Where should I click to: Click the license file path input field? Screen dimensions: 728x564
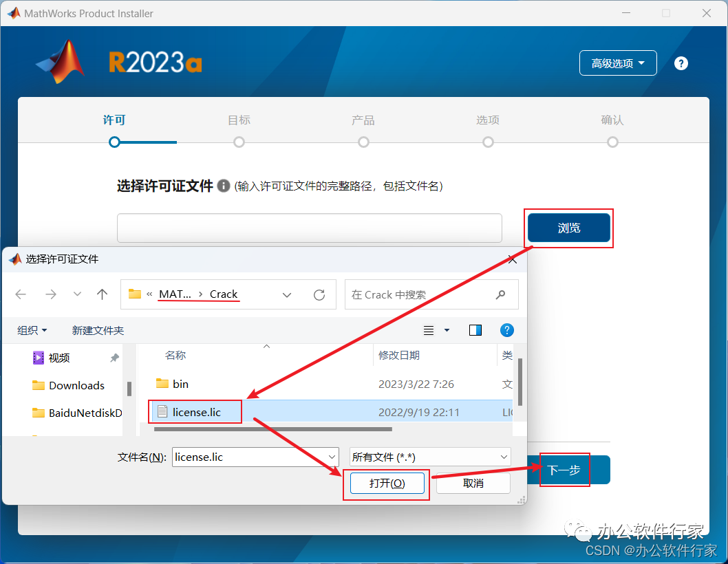(309, 228)
